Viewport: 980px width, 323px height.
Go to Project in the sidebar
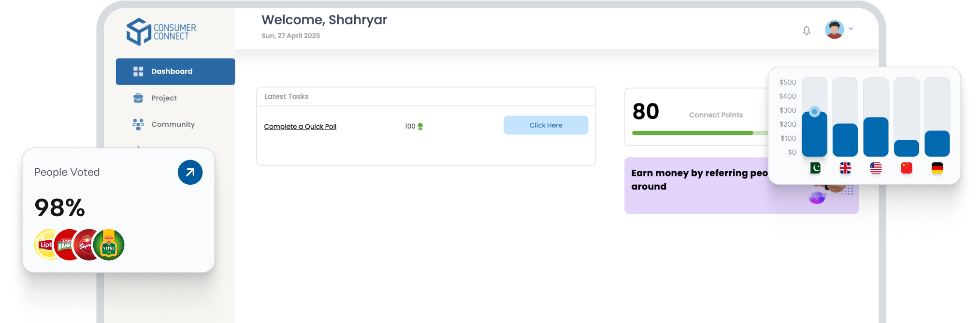163,98
